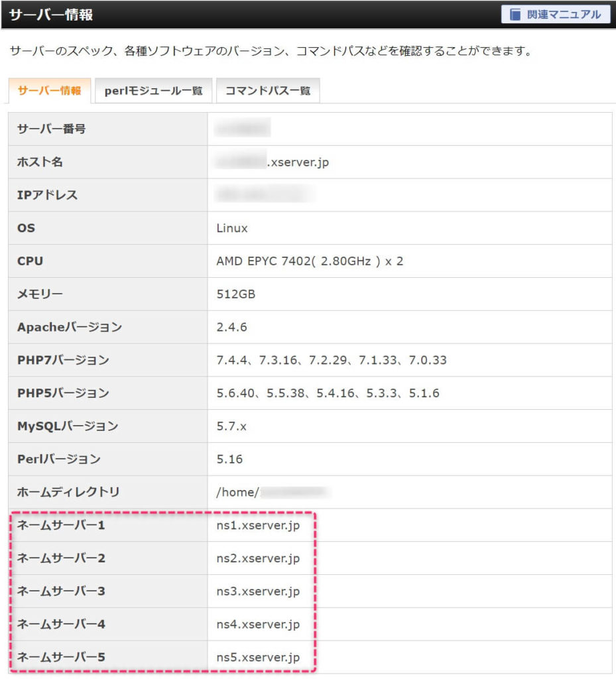The height and width of the screenshot is (679, 616).
Task: Open the 関連マニュアル button
Action: click(556, 15)
